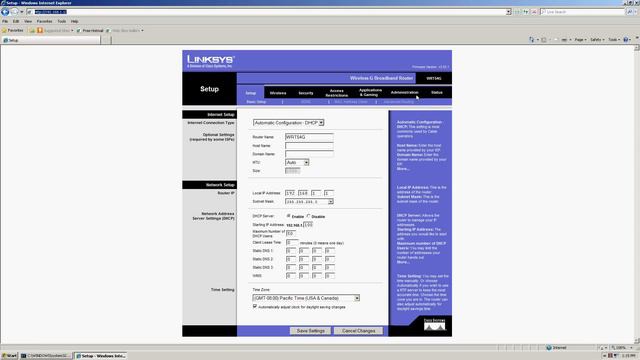Image resolution: width=640 pixels, height=360 pixels.
Task: Click the Suggested Sites favorites link
Action: [56, 30]
